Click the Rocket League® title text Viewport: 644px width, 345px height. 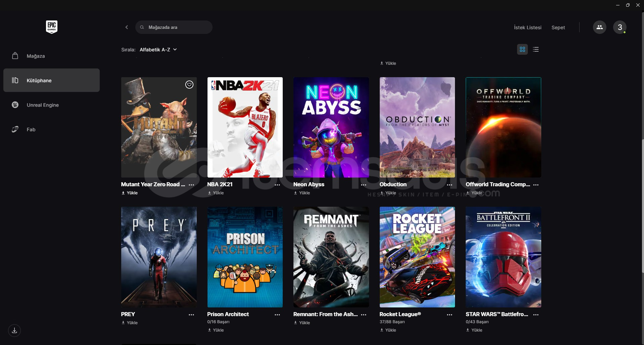tap(400, 314)
